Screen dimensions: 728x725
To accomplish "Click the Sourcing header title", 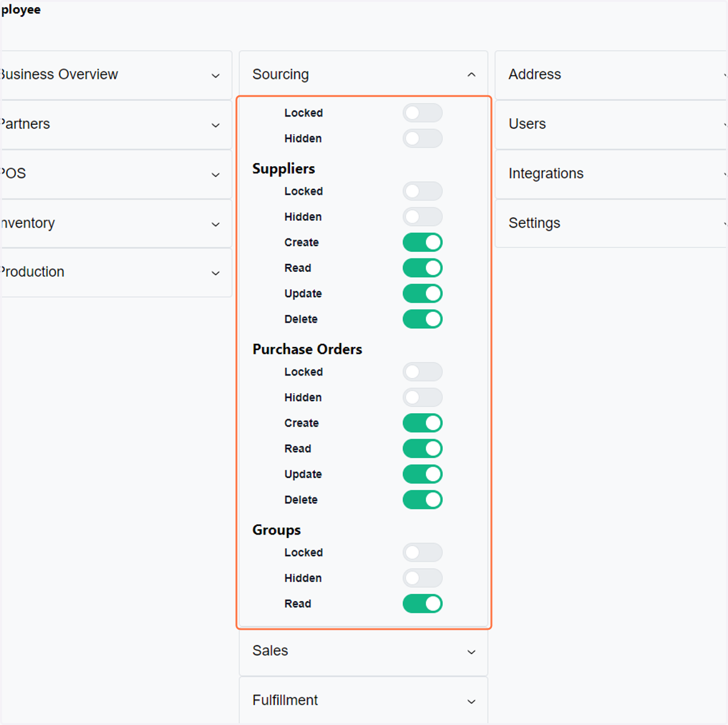I will (x=280, y=74).
